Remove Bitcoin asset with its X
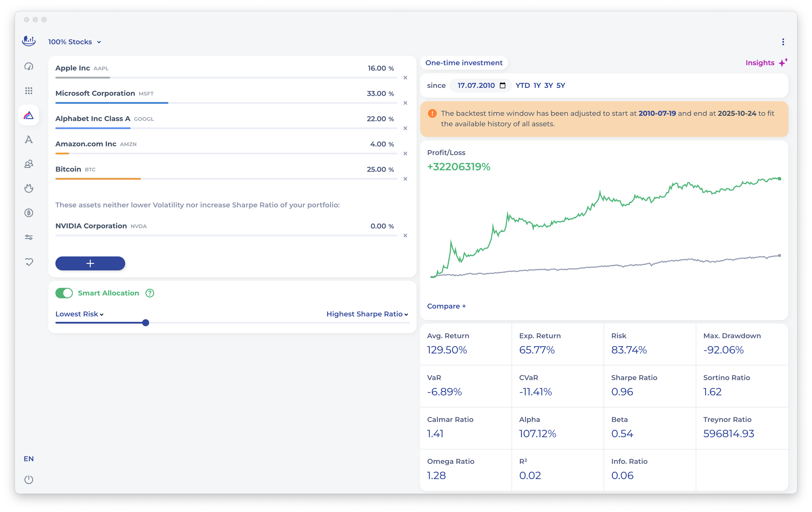 [405, 179]
